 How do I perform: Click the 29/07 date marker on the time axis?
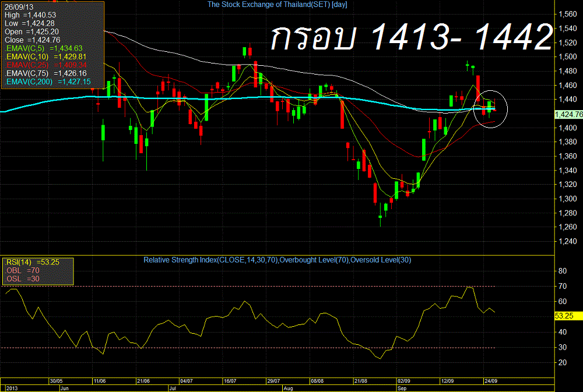click(x=273, y=382)
